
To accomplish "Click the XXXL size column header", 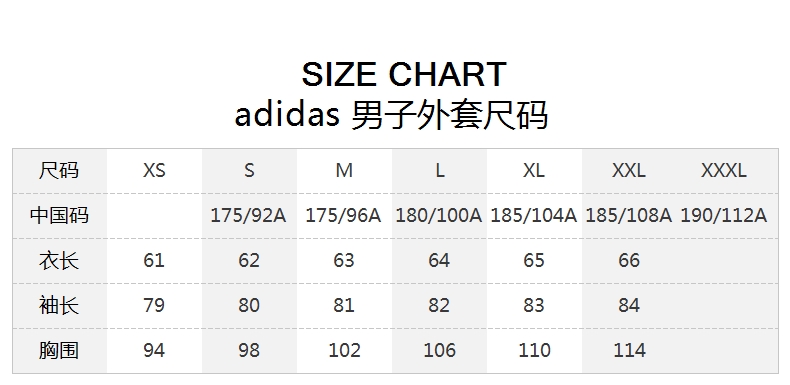I will (723, 170).
